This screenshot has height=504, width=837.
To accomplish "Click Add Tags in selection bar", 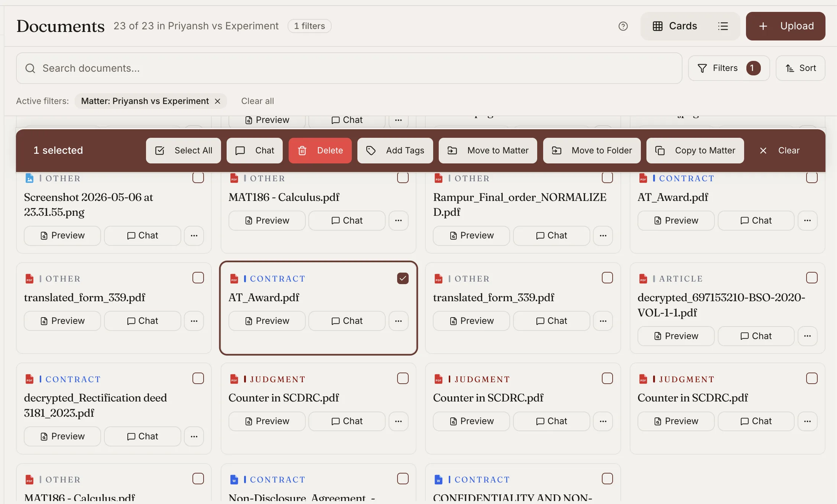I will (395, 150).
